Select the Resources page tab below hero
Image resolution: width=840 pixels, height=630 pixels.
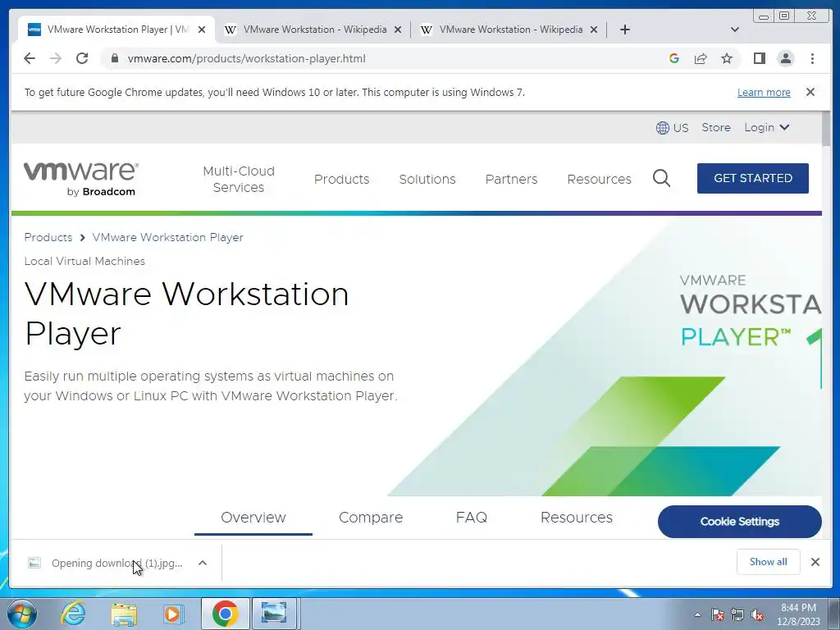[577, 518]
